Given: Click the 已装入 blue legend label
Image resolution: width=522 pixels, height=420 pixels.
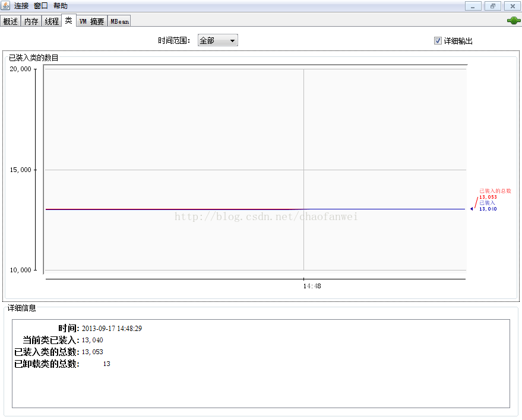Looking at the screenshot, I should click(487, 202).
